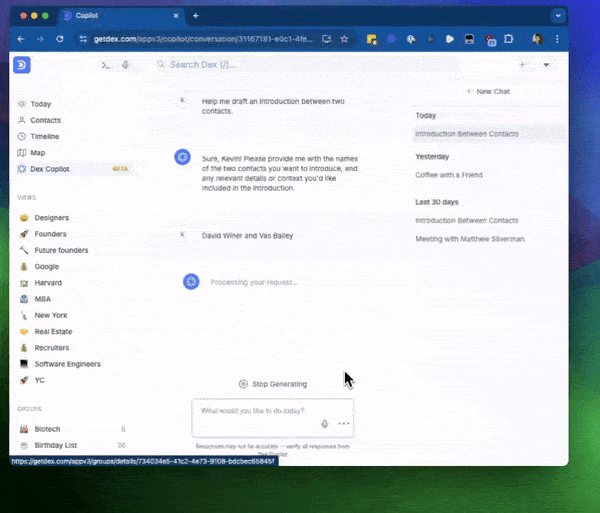The height and width of the screenshot is (513, 600).
Task: Open the three-dot menu in chat input
Action: tap(344, 423)
